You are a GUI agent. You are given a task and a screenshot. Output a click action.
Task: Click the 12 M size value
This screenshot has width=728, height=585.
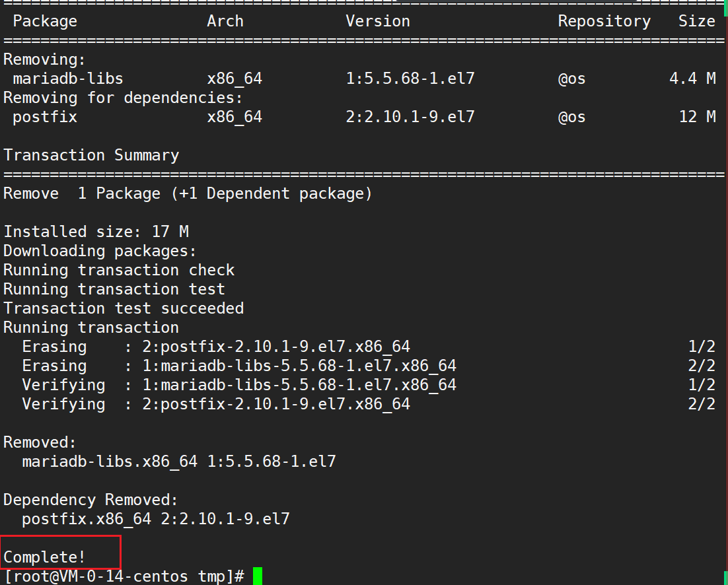click(x=697, y=117)
